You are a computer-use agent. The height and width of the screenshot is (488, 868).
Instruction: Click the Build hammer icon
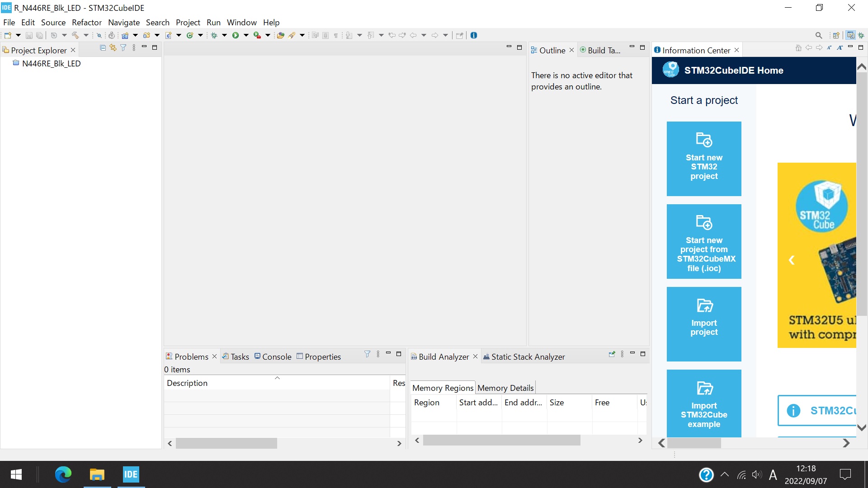pyautogui.click(x=75, y=35)
